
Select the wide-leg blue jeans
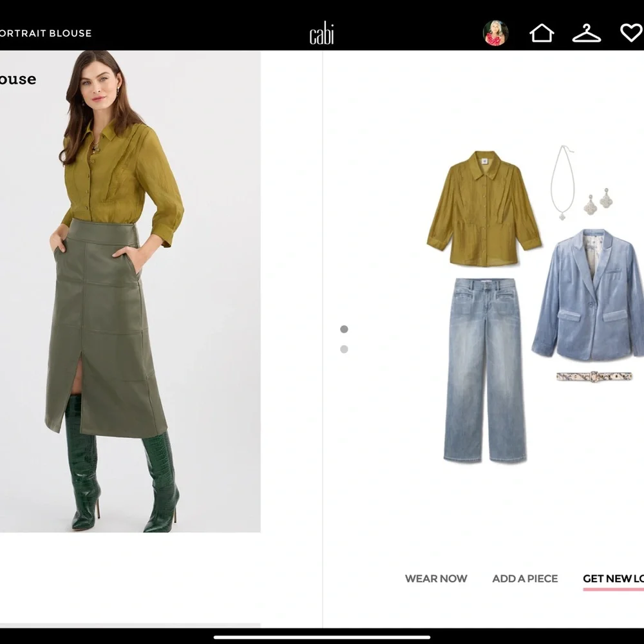point(485,370)
